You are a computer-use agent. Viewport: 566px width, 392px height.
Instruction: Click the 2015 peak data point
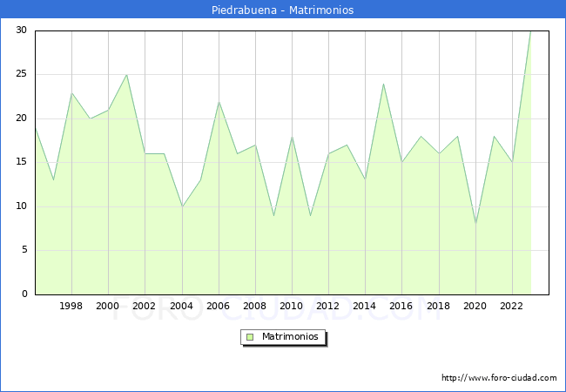click(383, 84)
